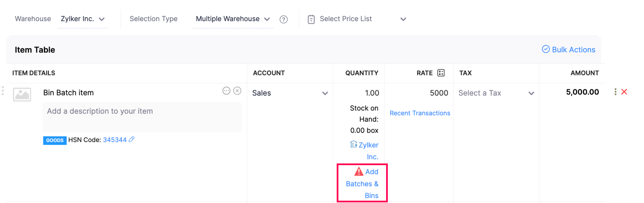This screenshot has height=203, width=644.
Task: Click the Selection Type help question-mark icon
Action: [x=284, y=19]
